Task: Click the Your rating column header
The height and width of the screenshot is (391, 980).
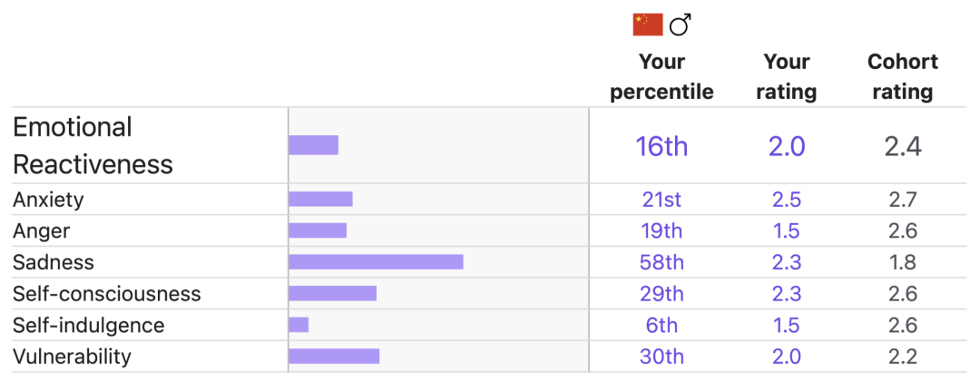Action: 786,77
